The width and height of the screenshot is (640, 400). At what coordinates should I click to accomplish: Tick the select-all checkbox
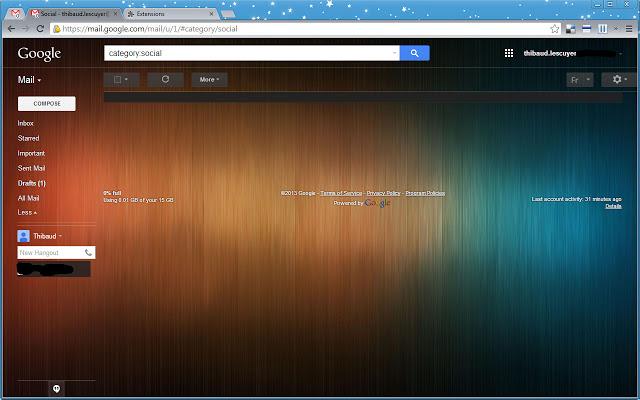pos(117,79)
